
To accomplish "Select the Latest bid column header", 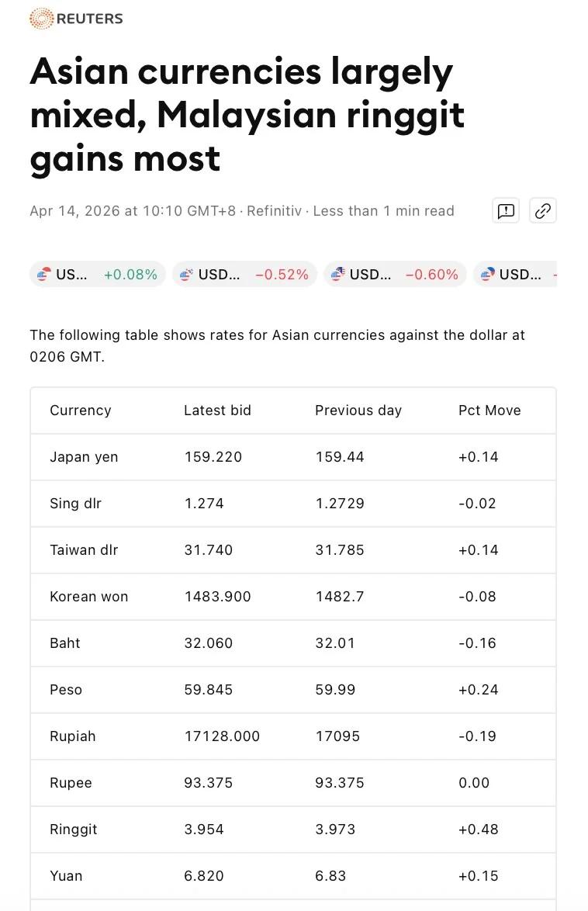I will [217, 410].
